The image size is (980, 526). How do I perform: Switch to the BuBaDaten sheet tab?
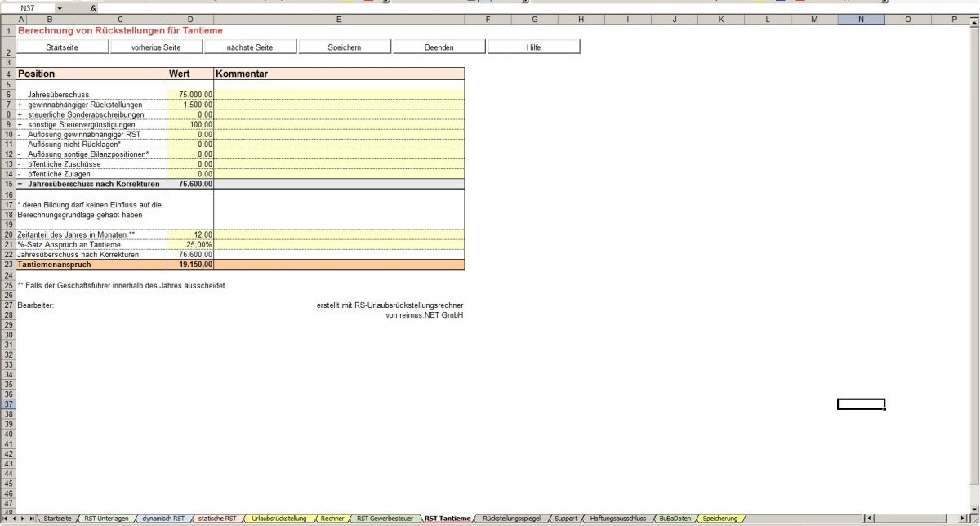pos(675,519)
